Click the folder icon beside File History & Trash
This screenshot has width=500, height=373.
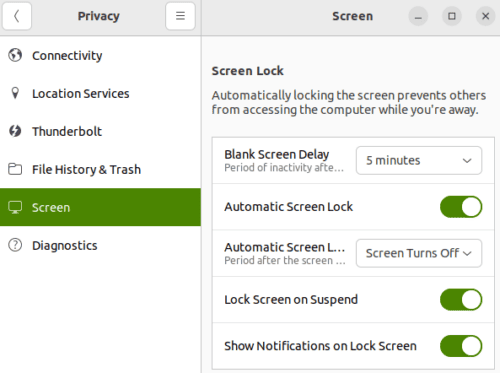(x=15, y=169)
